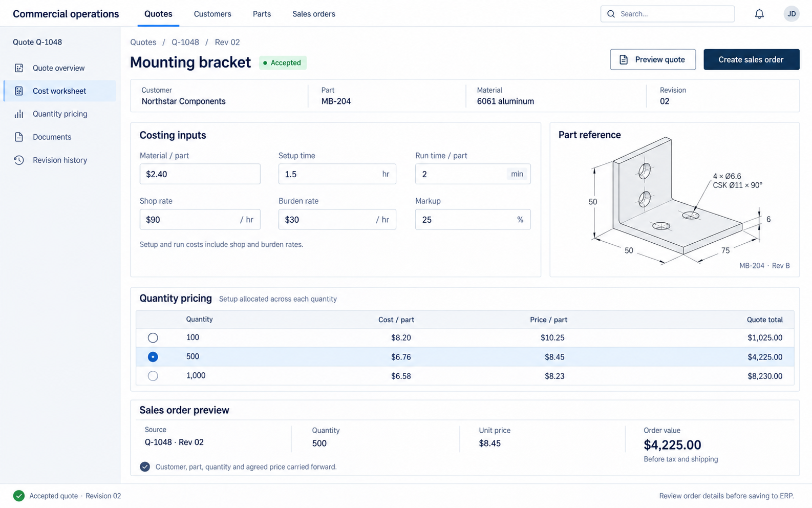Select the 100 quantity radio button
This screenshot has width=812, height=508.
[153, 337]
